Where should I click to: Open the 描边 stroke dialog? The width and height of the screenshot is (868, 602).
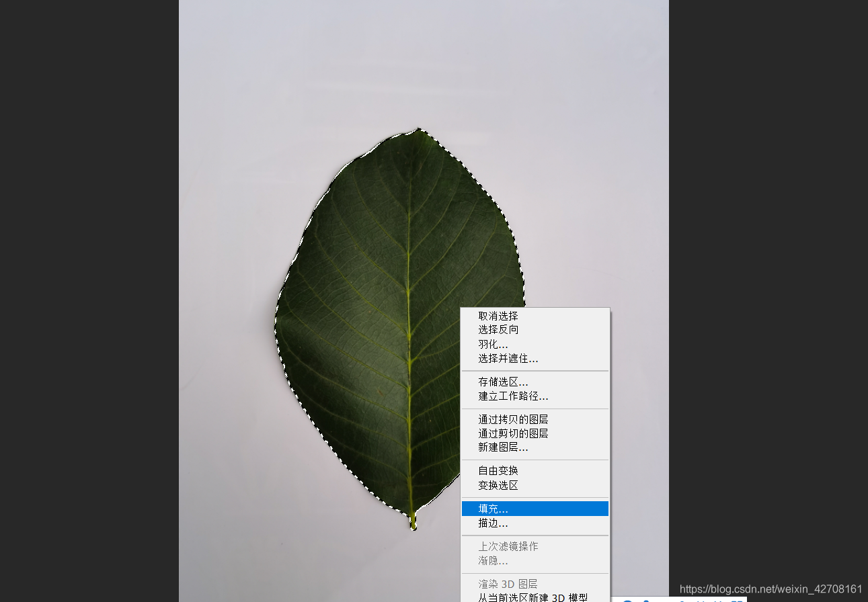(x=492, y=523)
